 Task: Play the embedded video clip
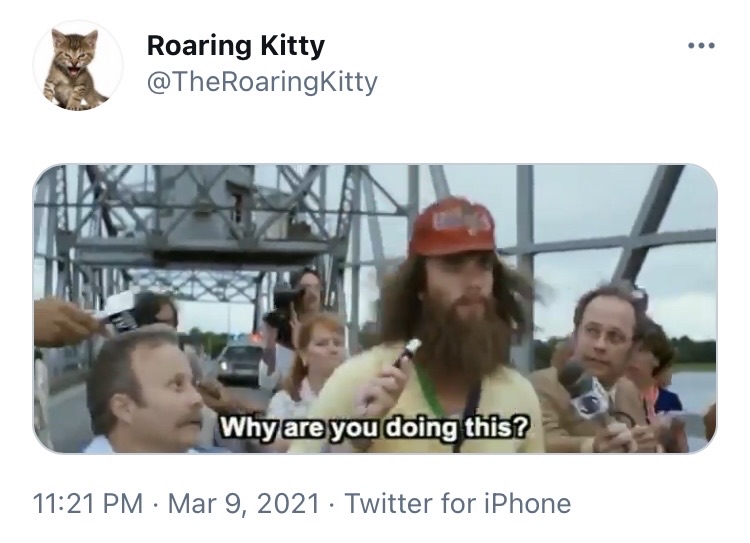[x=375, y=309]
